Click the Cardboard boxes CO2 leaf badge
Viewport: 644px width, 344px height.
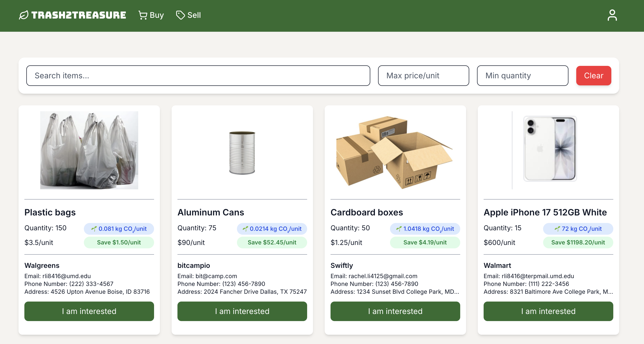pos(425,229)
